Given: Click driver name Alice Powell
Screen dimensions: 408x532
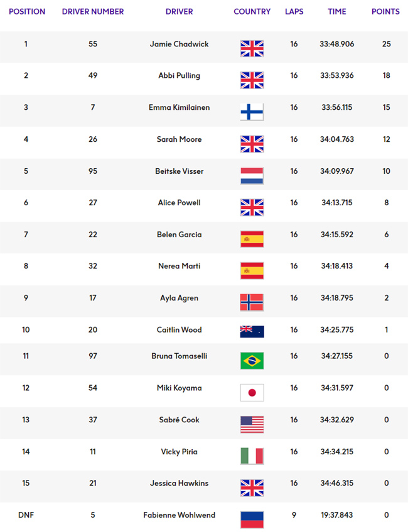Looking at the screenshot, I should [180, 203].
